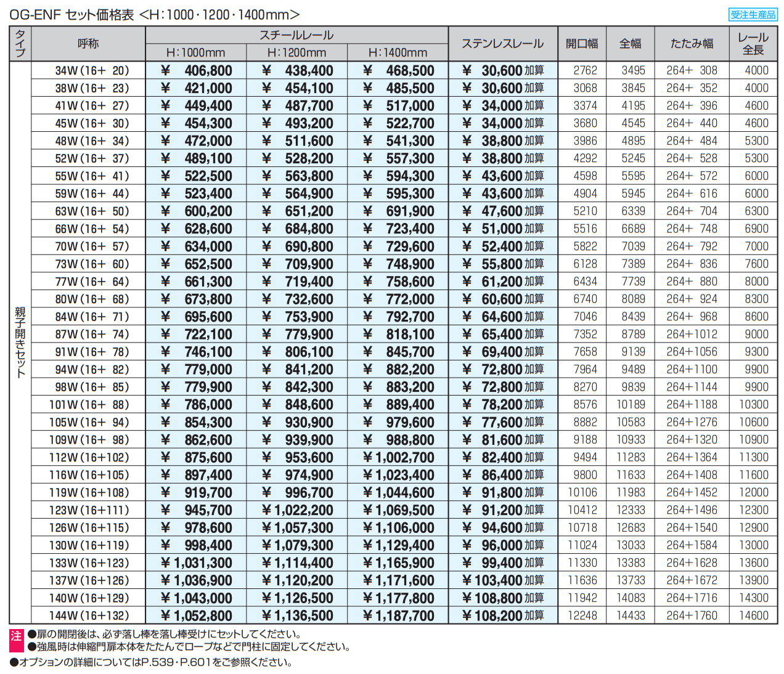Select the ¥103,400 加算 stainless rail cell
The image size is (784, 674).
point(503,580)
